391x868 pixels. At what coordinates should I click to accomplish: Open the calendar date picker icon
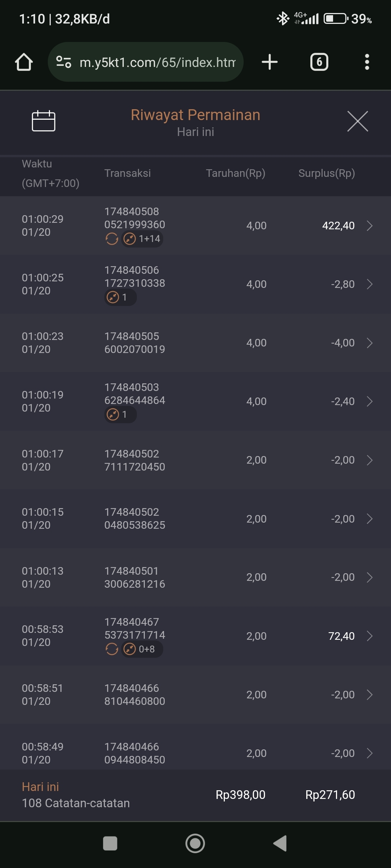(x=43, y=121)
